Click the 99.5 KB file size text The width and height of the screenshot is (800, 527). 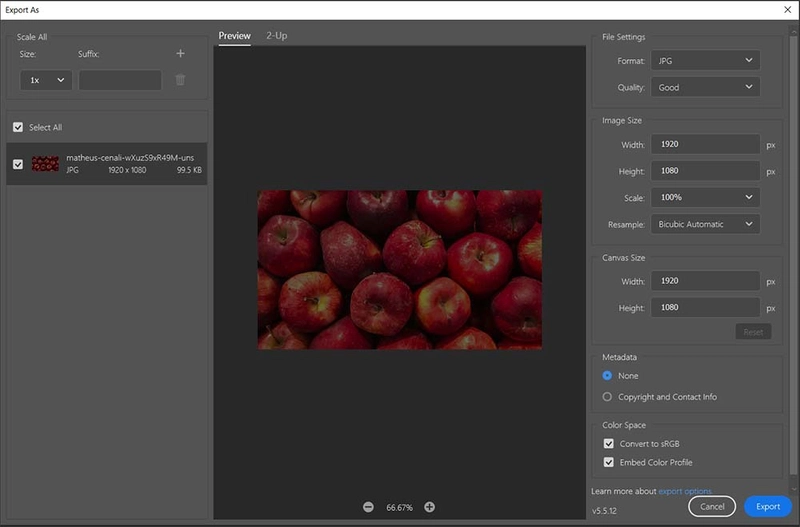click(189, 170)
